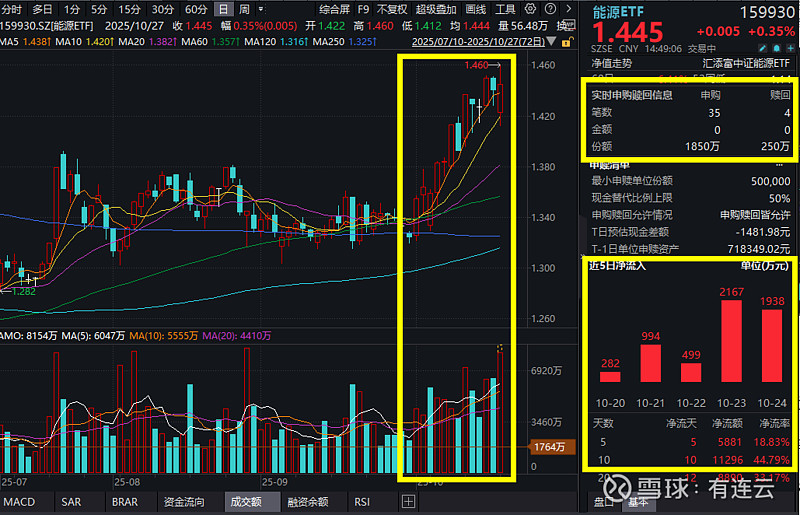Click stock code 159930 in right panel
The width and height of the screenshot is (800, 515).
pyautogui.click(x=767, y=12)
